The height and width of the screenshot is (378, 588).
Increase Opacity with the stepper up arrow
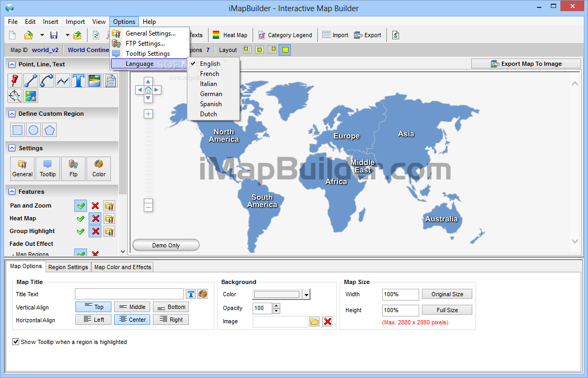276,306
